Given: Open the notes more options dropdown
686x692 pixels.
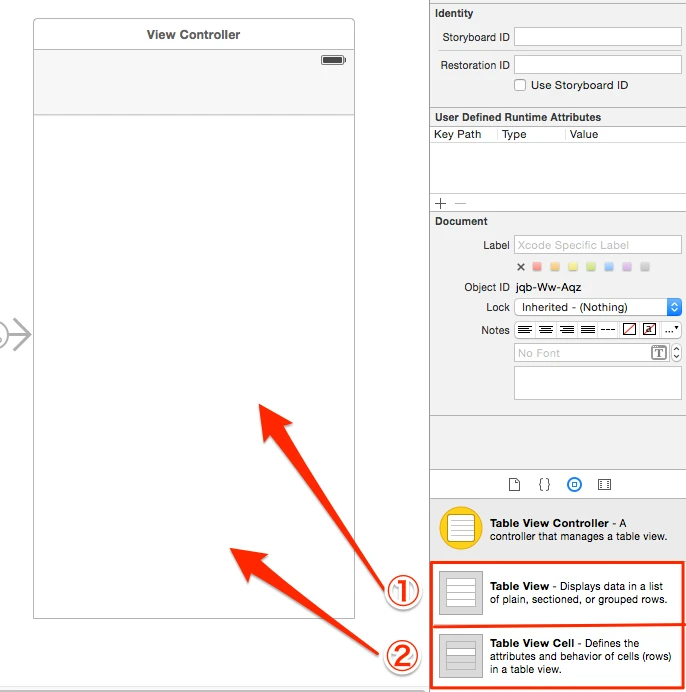Looking at the screenshot, I should pos(671,330).
